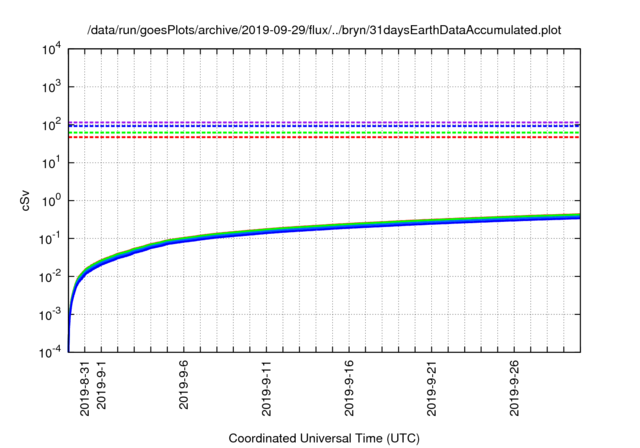
Task: Click the 10^3 y-axis tick label
Action: click(x=52, y=87)
